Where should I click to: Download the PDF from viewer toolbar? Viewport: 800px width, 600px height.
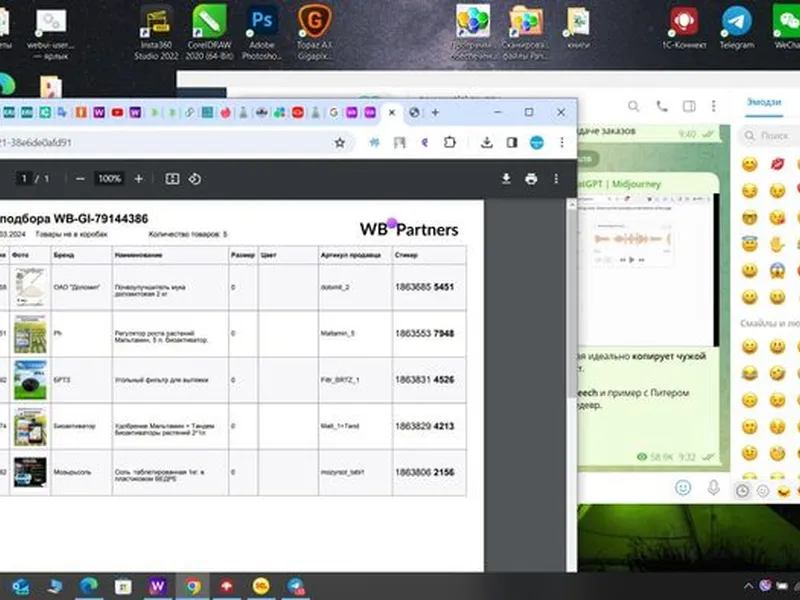click(x=506, y=179)
